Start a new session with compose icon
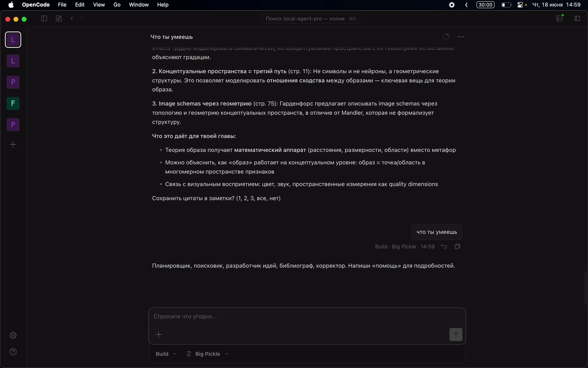 (x=59, y=18)
